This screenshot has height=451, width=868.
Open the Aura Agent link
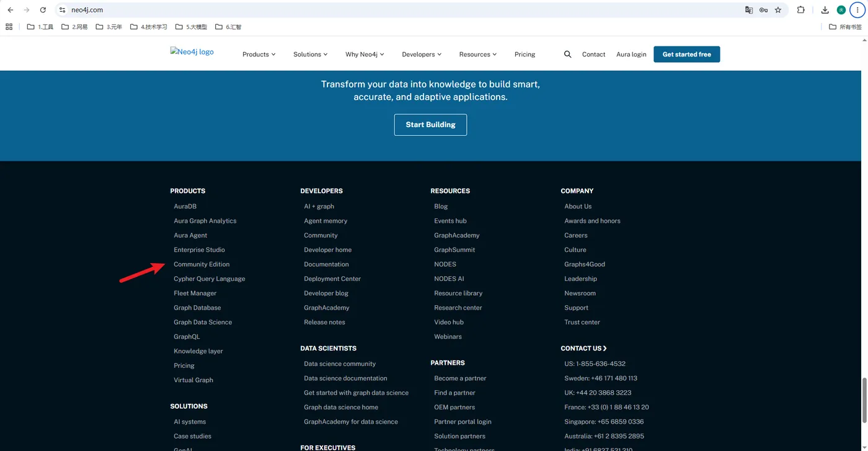coord(190,236)
